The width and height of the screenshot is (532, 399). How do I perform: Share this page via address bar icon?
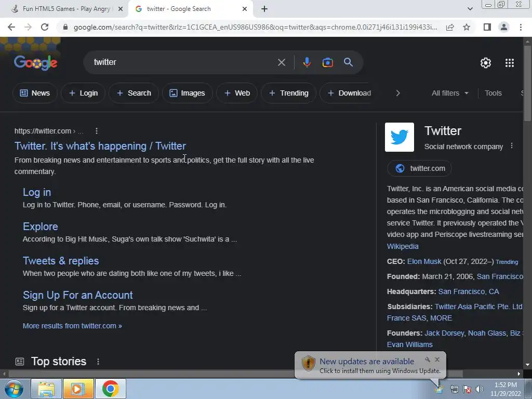(450, 27)
